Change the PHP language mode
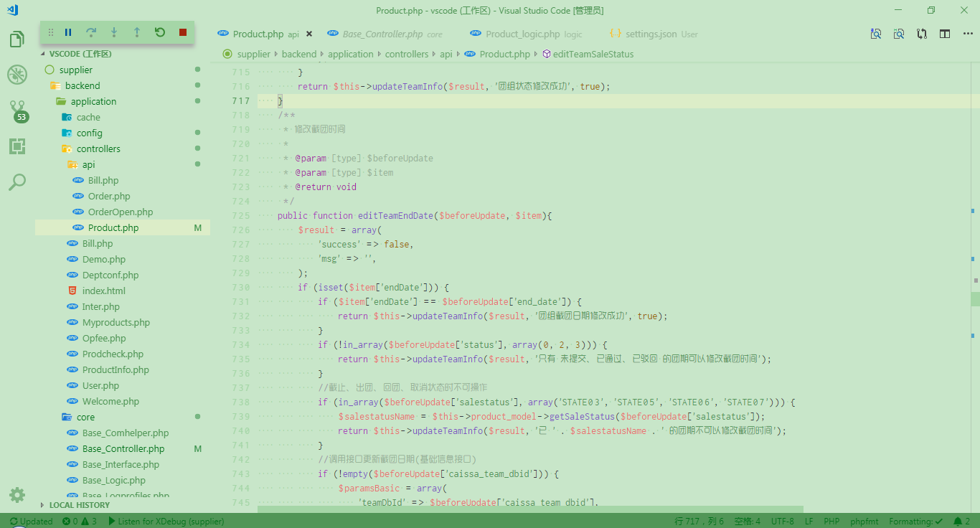Image resolution: width=980 pixels, height=528 pixels. pos(831,521)
